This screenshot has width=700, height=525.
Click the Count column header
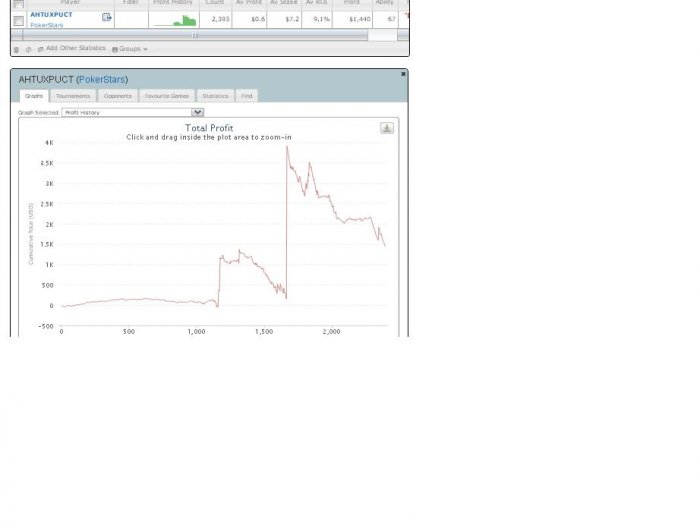[x=215, y=3]
